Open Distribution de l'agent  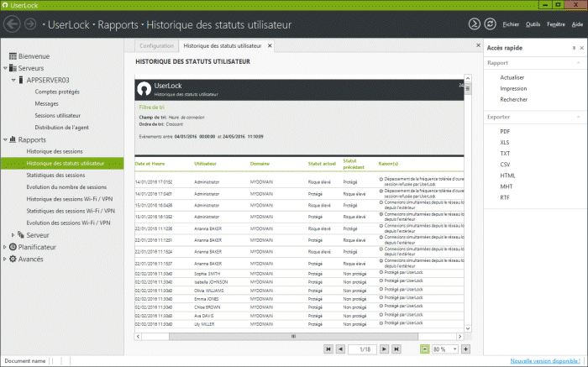pyautogui.click(x=61, y=128)
